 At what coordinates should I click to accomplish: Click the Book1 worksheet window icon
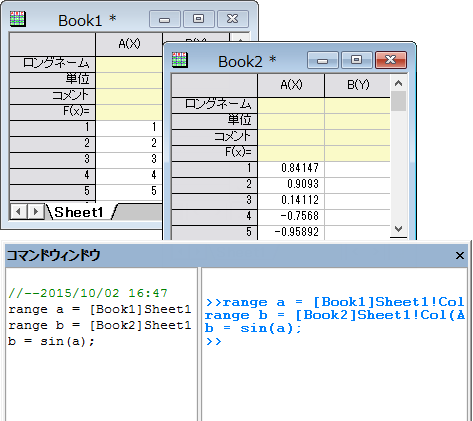click(x=18, y=19)
